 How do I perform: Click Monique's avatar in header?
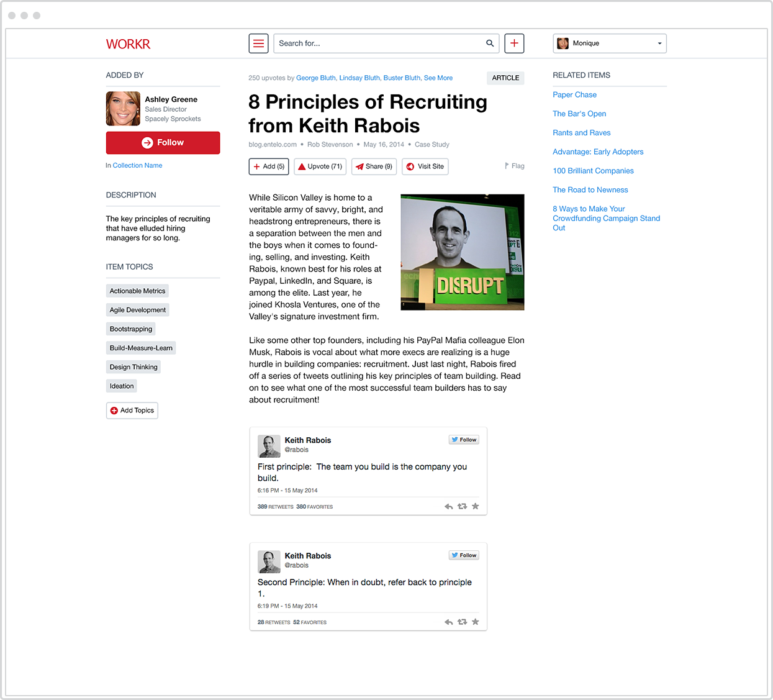[x=563, y=43]
